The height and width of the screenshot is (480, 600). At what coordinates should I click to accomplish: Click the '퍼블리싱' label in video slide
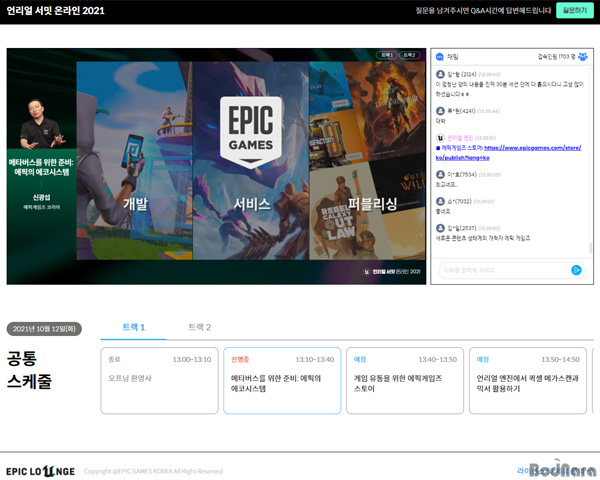372,204
